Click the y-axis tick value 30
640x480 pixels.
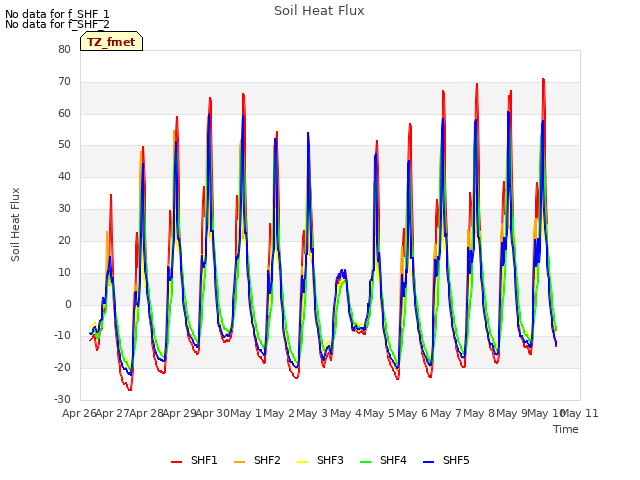coord(64,209)
